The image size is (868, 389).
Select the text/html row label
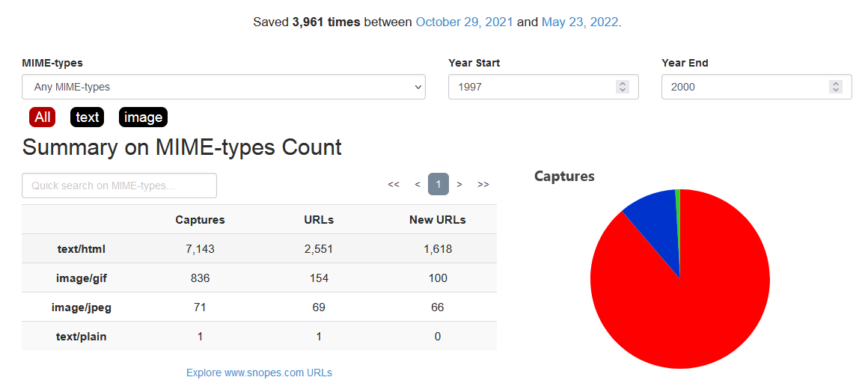point(82,249)
